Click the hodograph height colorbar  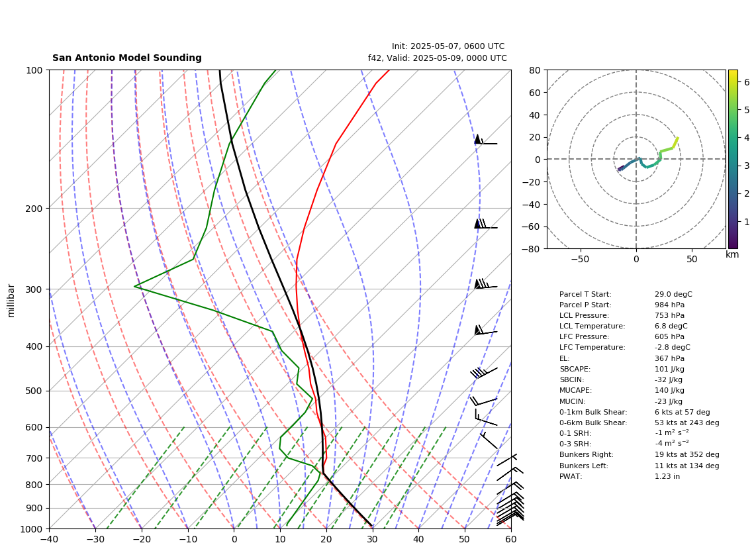click(x=733, y=159)
